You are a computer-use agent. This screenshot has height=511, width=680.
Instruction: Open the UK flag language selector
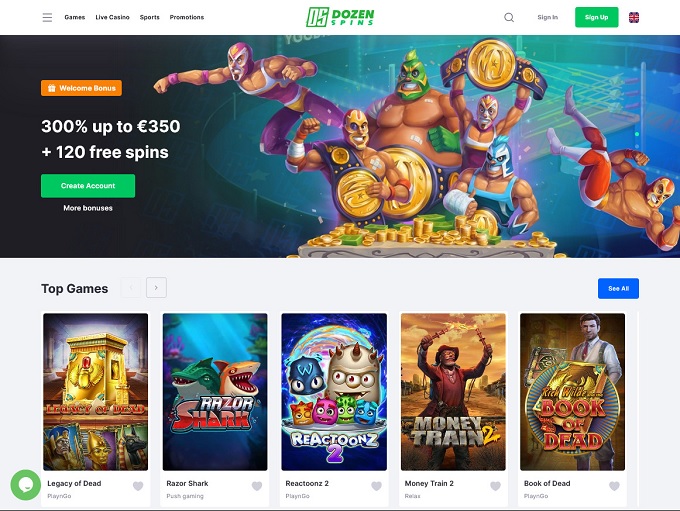pos(634,17)
